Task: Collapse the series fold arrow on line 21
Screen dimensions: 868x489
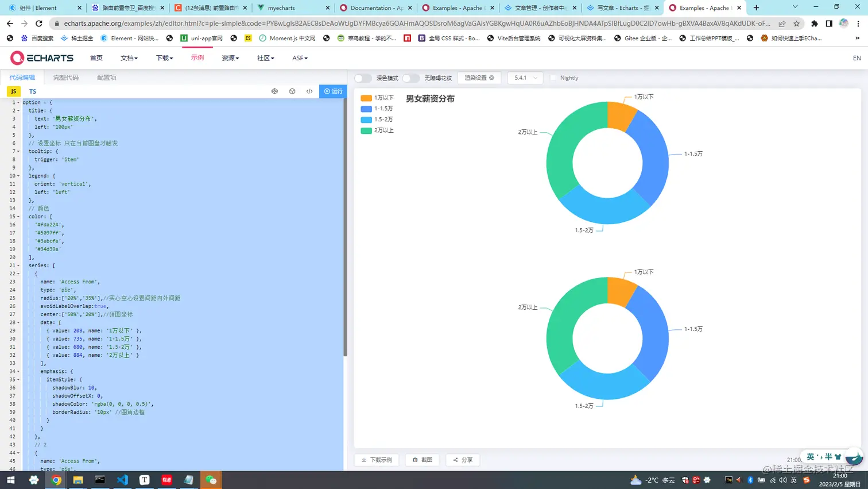Action: pyautogui.click(x=18, y=266)
